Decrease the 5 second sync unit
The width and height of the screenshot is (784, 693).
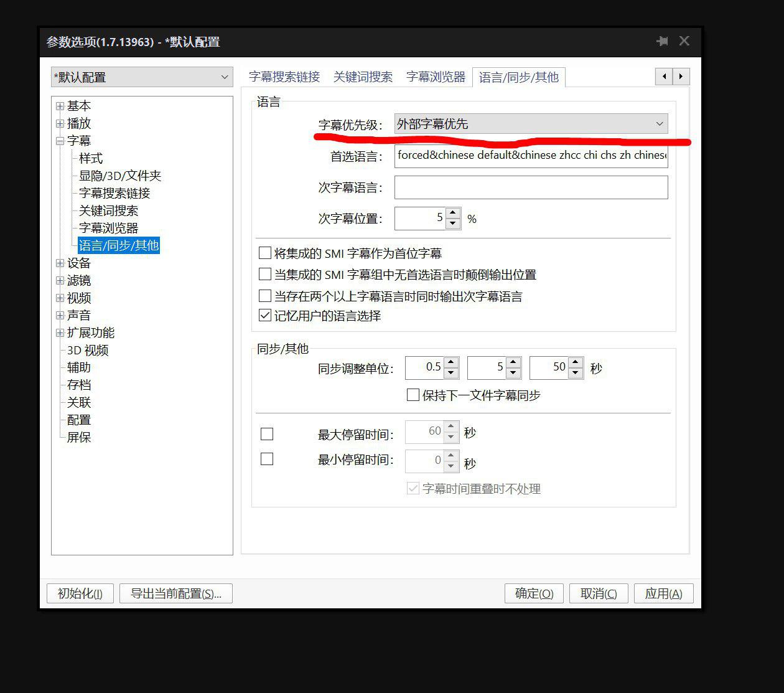513,373
